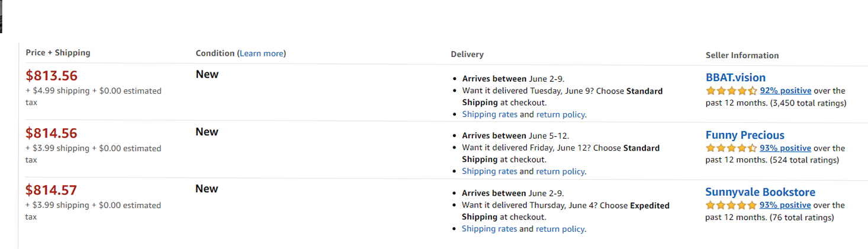
Task: Open return policy for the $814.57 offer
Action: 560,229
